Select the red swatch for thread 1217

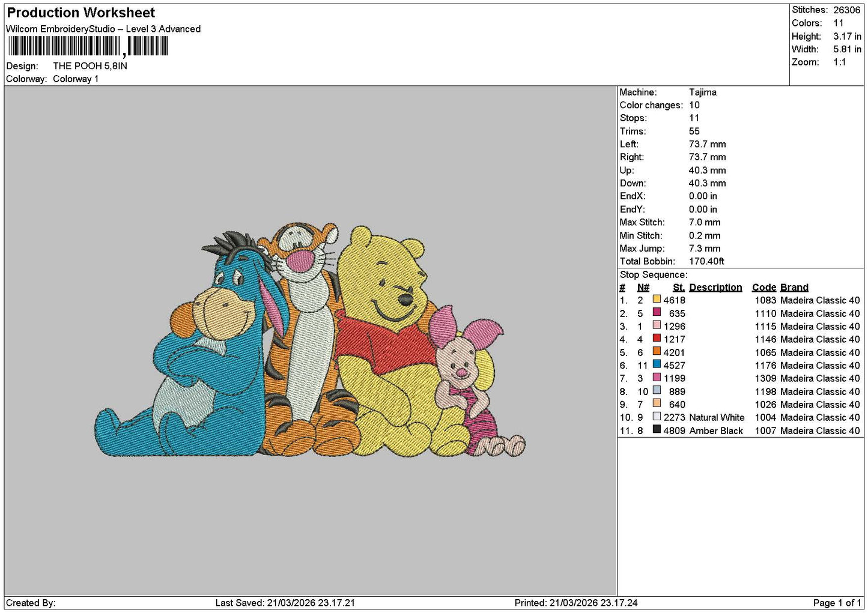click(x=657, y=338)
